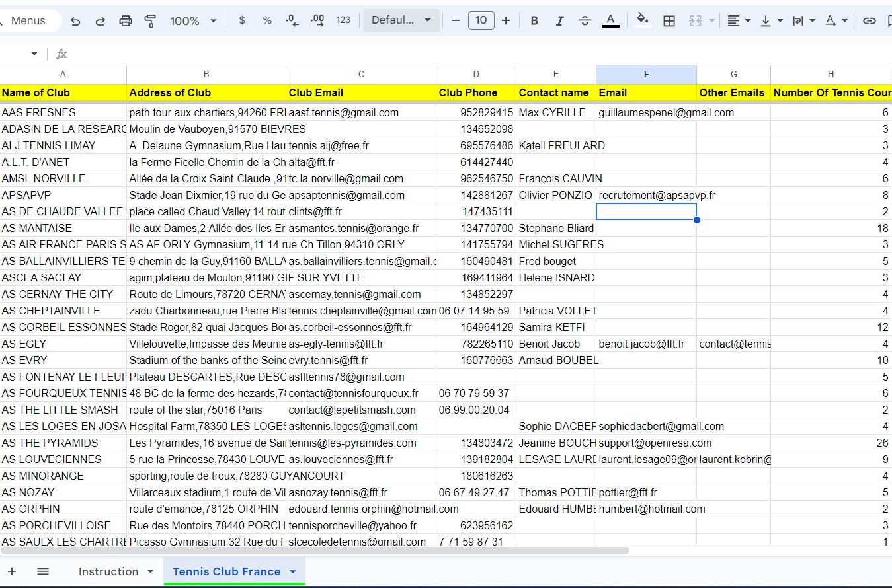Click the AS MANTAISE cell

tap(63, 228)
